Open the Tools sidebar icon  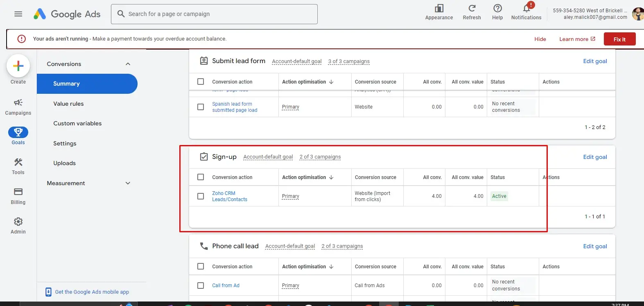coord(18,166)
